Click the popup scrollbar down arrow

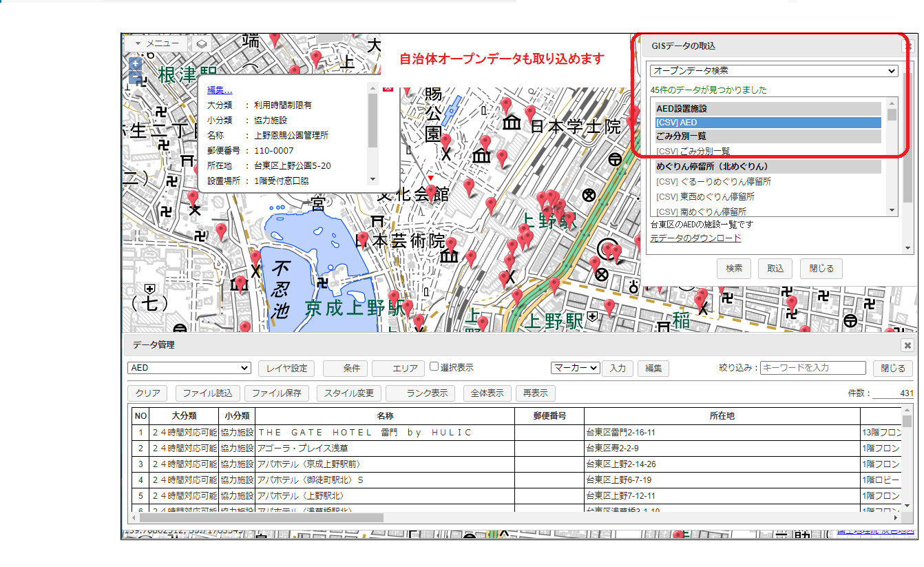click(x=372, y=179)
